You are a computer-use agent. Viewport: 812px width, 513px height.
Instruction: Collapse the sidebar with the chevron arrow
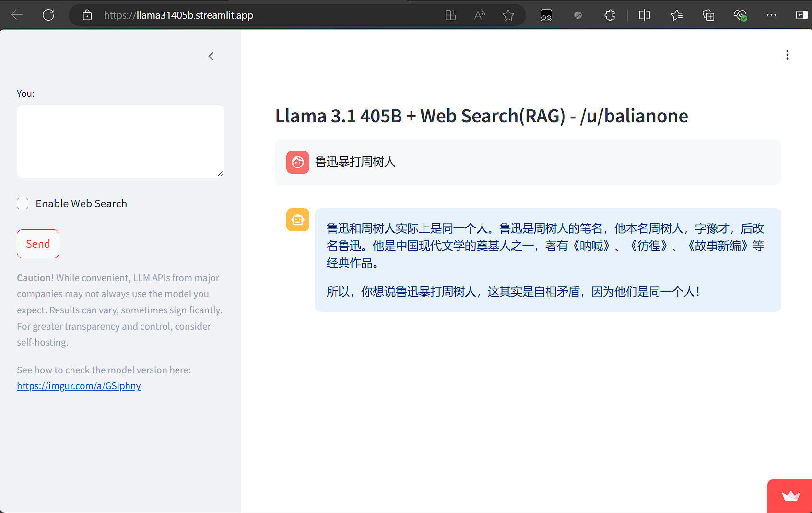[211, 56]
